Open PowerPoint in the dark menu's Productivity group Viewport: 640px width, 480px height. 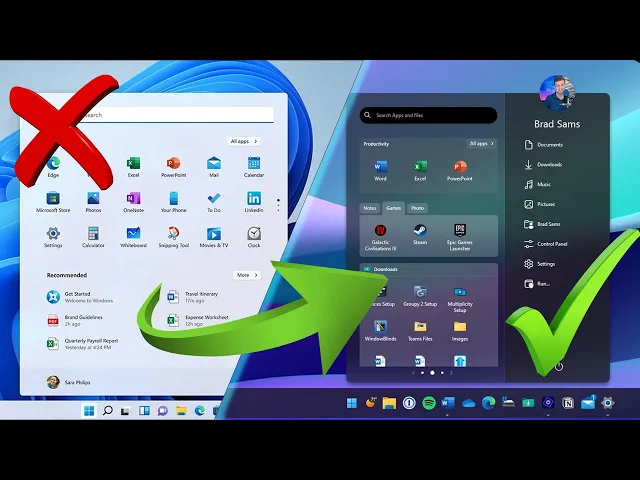(x=460, y=171)
